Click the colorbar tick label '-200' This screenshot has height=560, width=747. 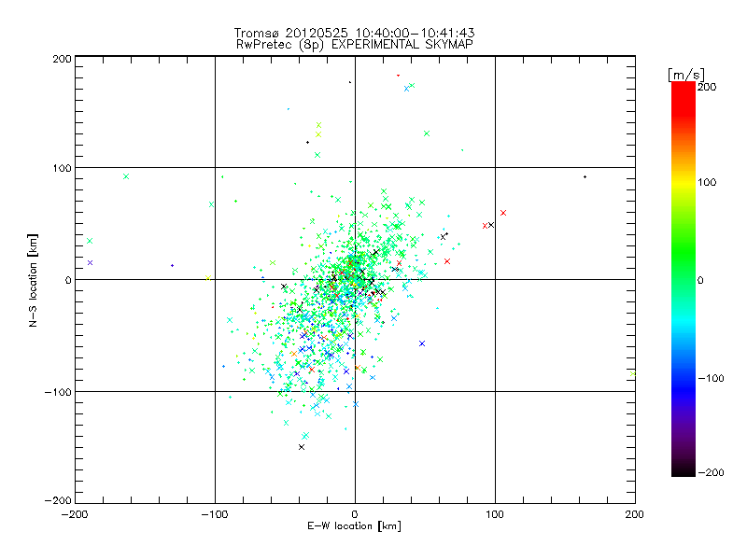click(711, 473)
